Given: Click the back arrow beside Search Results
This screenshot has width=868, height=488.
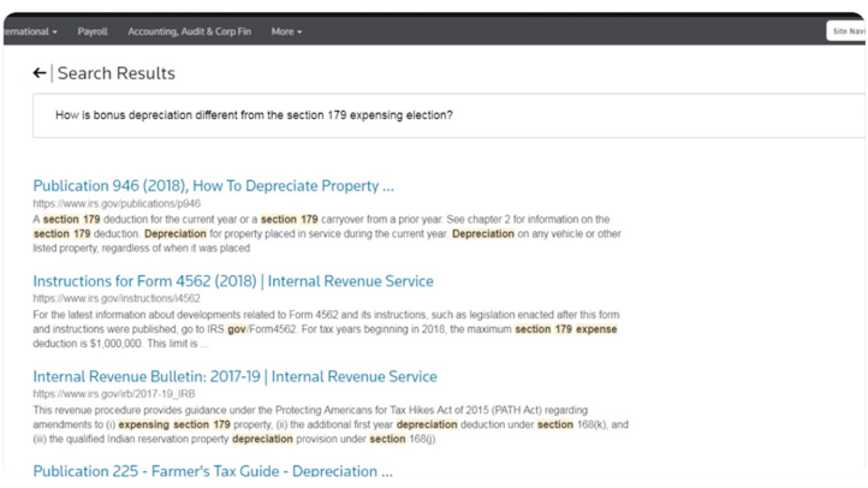Looking at the screenshot, I should pyautogui.click(x=39, y=73).
